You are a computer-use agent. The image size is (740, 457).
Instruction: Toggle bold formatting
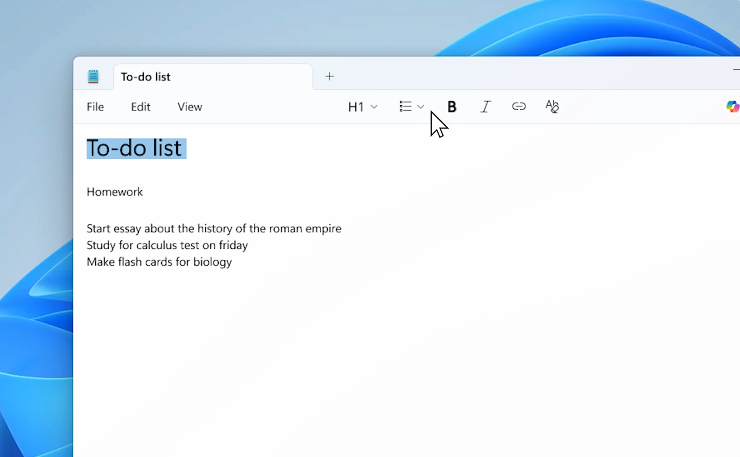[452, 107]
